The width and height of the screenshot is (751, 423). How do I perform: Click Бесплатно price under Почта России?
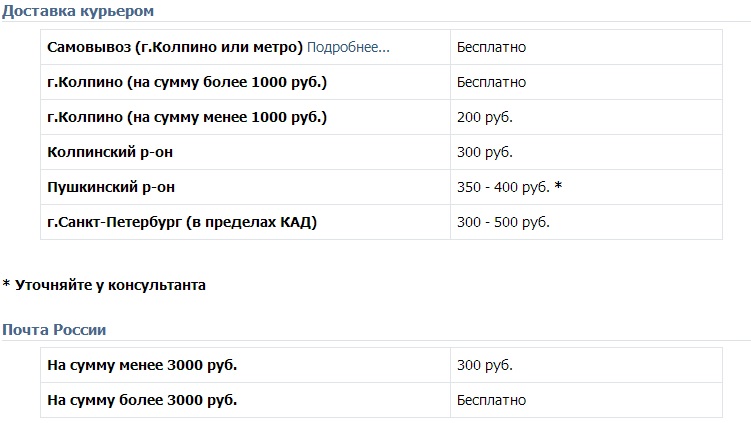click(491, 400)
